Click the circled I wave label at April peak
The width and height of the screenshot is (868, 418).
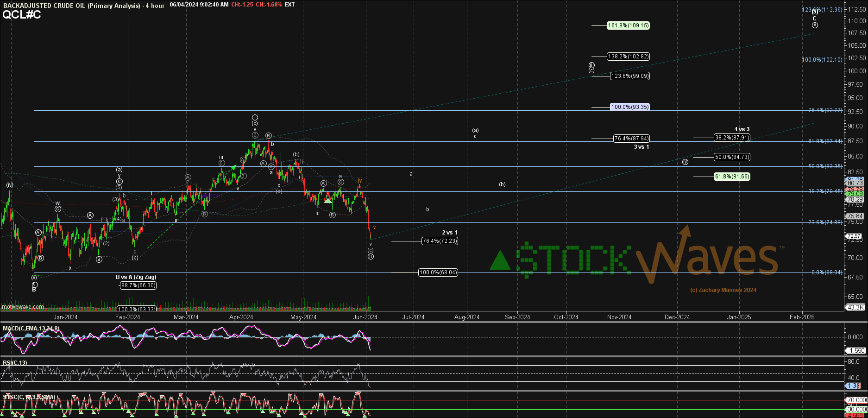(x=255, y=118)
